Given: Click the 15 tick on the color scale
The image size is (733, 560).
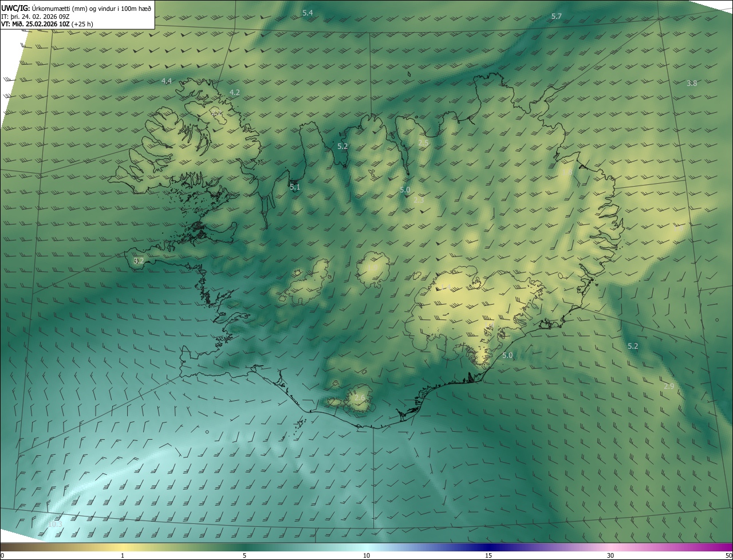Looking at the screenshot, I should point(488,555).
